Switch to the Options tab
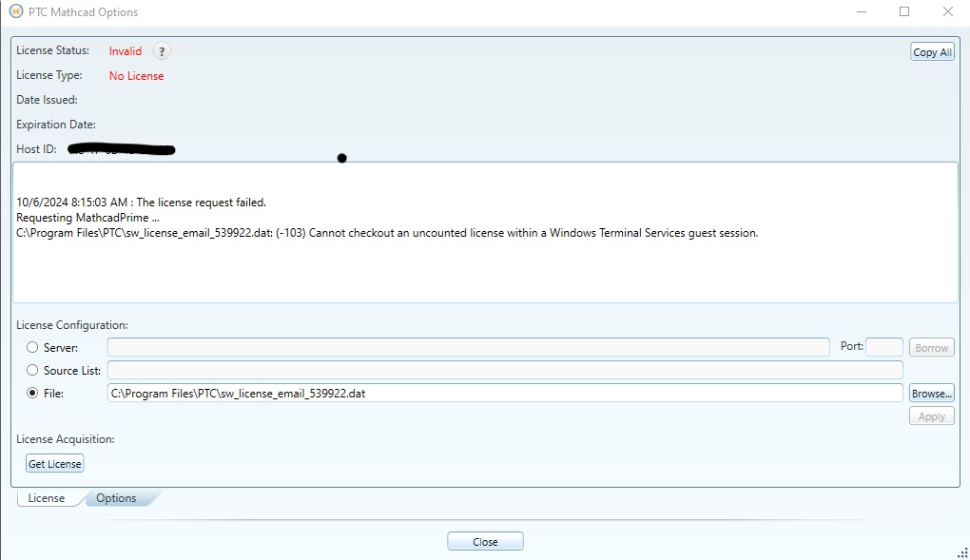This screenshot has height=560, width=970. [116, 497]
